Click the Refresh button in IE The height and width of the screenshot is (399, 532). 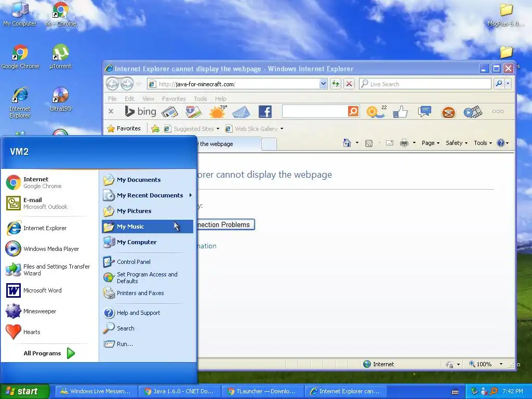[336, 84]
